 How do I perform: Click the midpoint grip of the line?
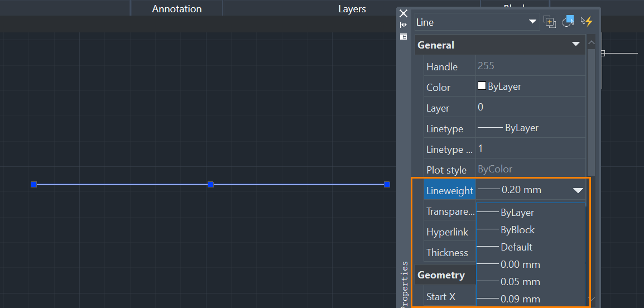point(211,184)
